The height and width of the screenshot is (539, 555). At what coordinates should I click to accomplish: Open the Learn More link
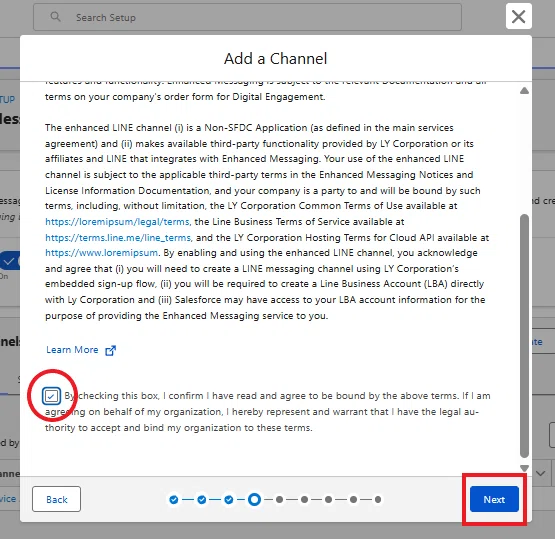[72, 350]
